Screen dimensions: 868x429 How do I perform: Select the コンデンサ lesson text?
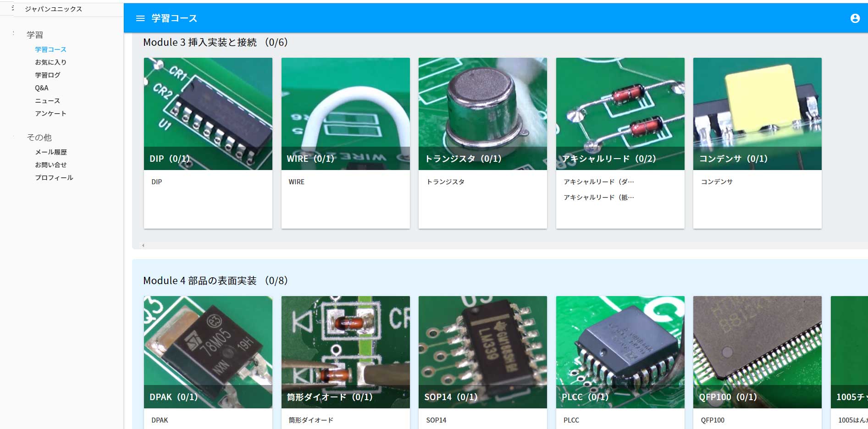click(717, 182)
